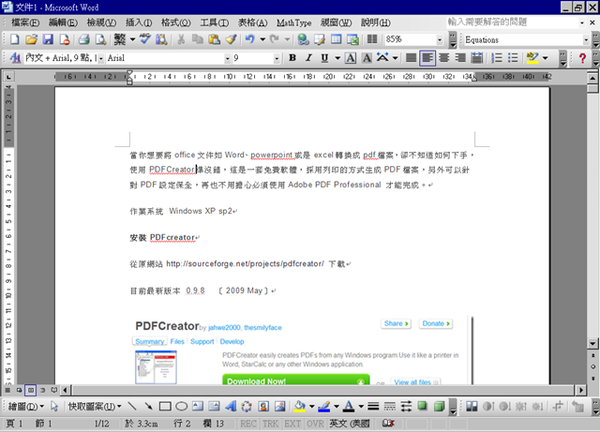Click the Print icon

pyautogui.click(x=84, y=39)
